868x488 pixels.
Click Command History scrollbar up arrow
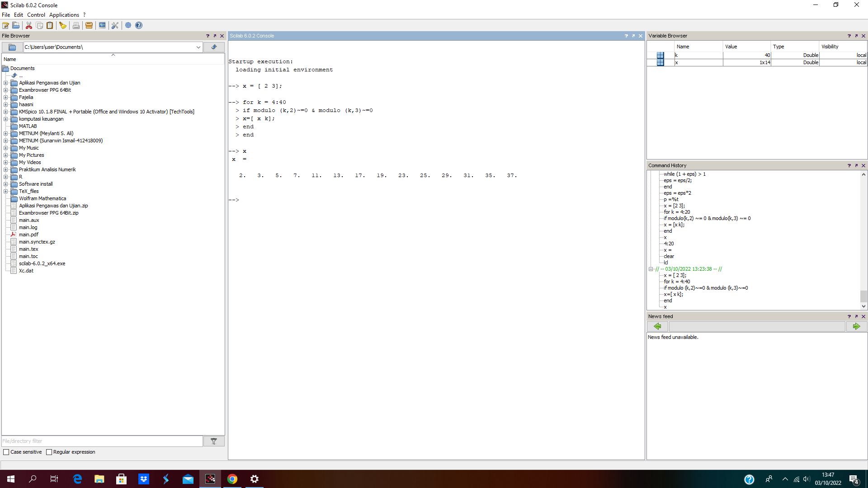[x=863, y=174]
